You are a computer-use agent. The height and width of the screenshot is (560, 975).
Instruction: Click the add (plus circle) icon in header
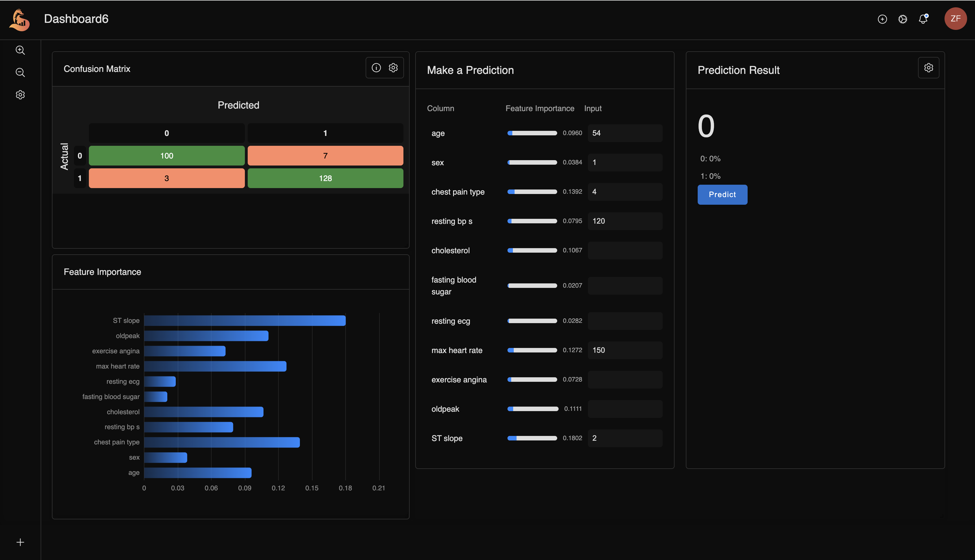point(882,19)
